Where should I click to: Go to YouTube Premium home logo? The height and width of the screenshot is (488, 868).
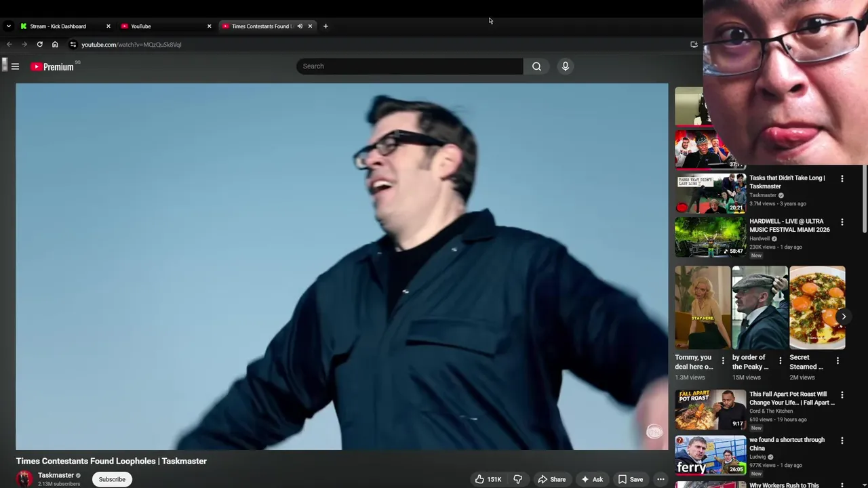coord(52,66)
